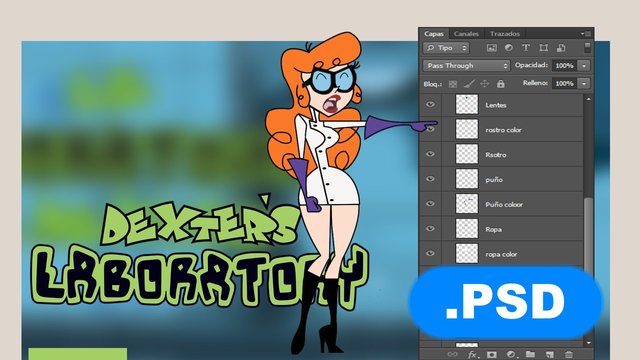Create a new layer icon
Screen dimensions: 640x360
click(549, 354)
